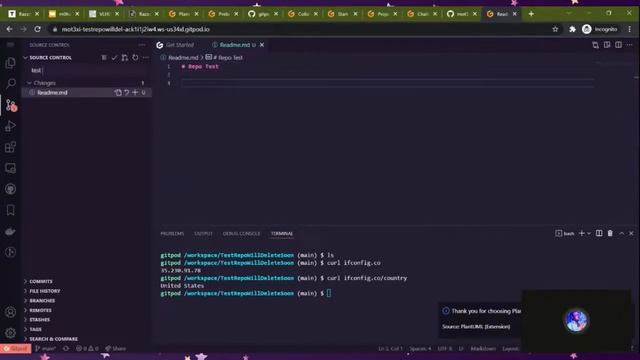Open the Run and Debug view

click(x=11, y=126)
